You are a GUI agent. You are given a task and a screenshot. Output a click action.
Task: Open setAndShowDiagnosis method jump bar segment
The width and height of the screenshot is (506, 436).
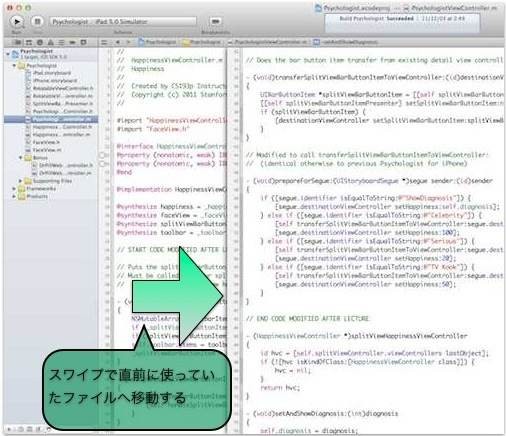coord(346,42)
